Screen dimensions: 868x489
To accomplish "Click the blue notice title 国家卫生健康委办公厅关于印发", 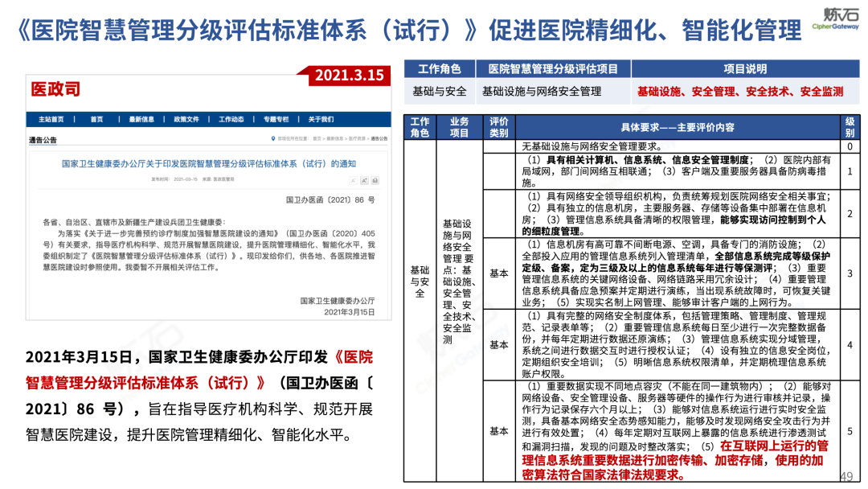I will tap(209, 163).
